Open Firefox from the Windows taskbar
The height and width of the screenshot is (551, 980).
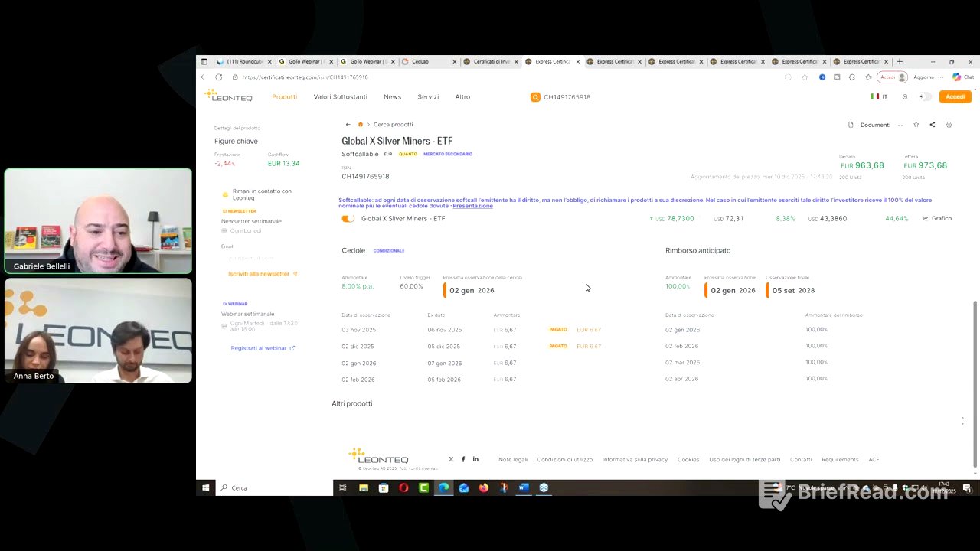[484, 487]
